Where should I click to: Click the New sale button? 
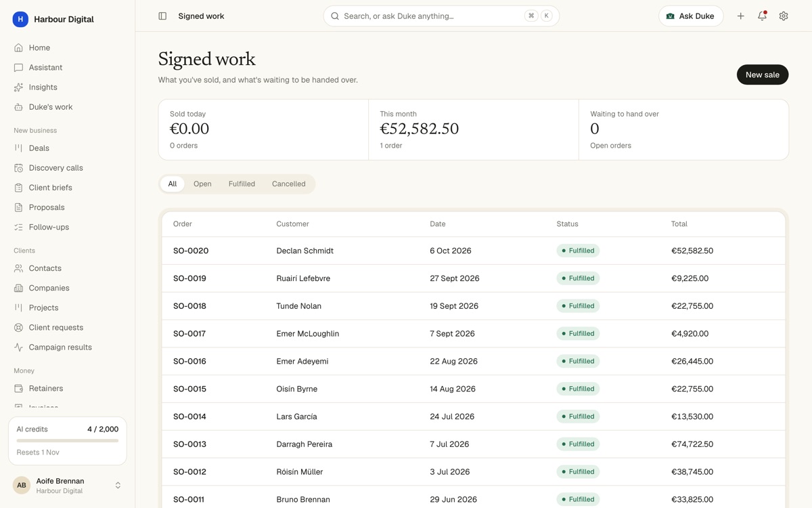pyautogui.click(x=763, y=75)
